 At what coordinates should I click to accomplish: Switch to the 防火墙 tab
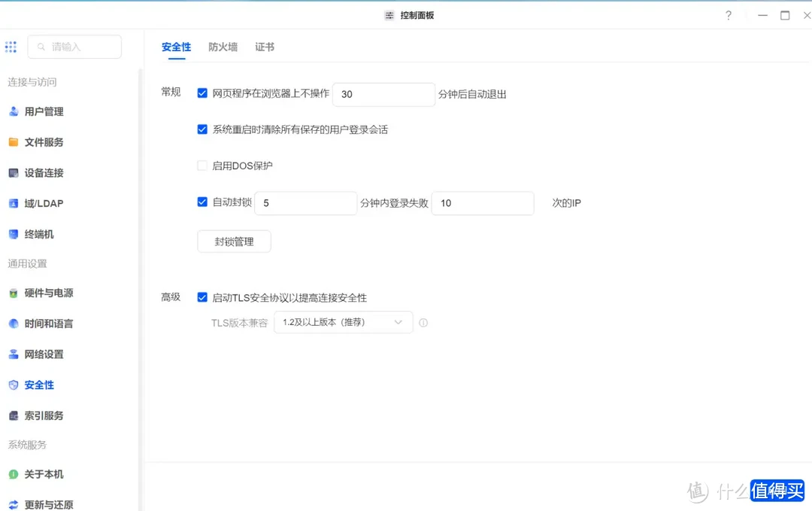(223, 46)
